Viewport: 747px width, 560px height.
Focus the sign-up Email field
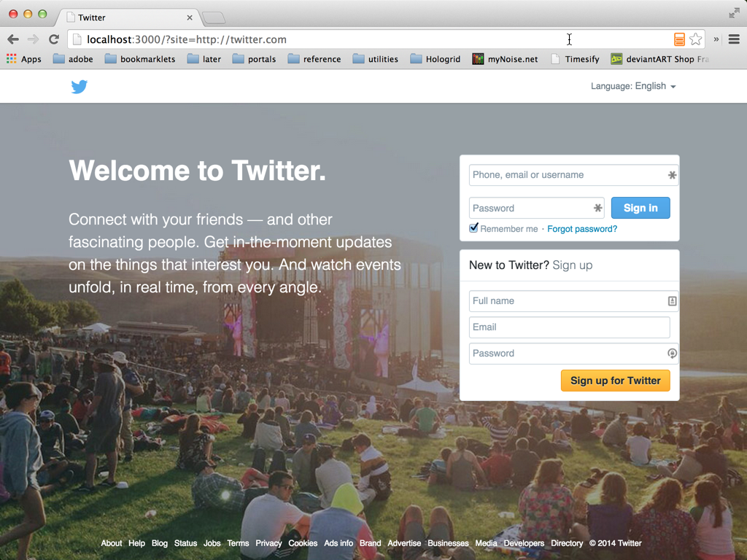(569, 327)
